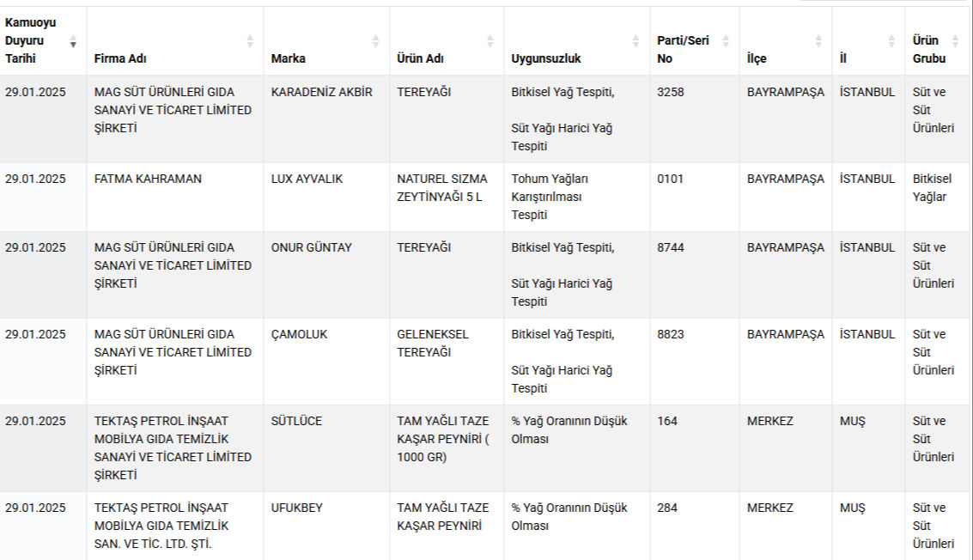Toggle sorting on the Marka column icon

375,41
